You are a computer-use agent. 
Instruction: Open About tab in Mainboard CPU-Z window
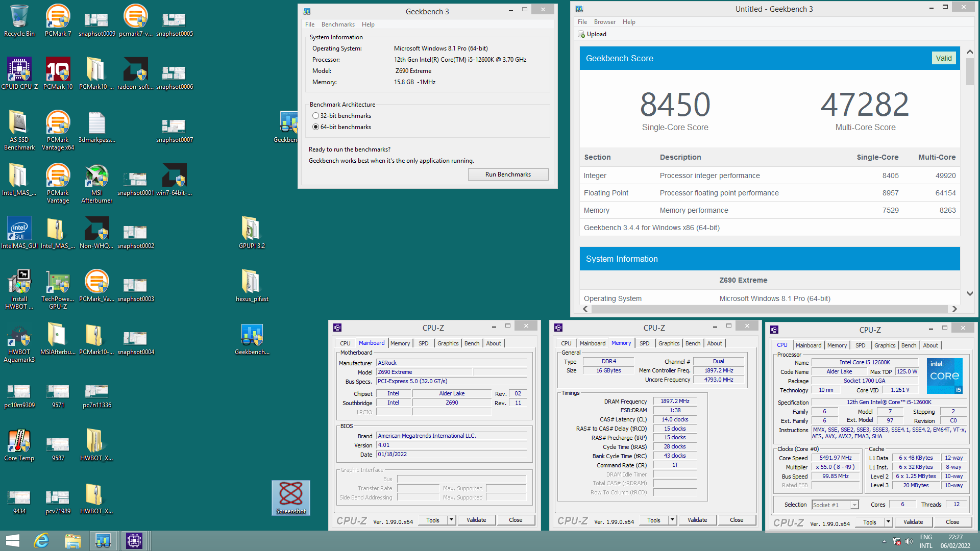tap(493, 343)
